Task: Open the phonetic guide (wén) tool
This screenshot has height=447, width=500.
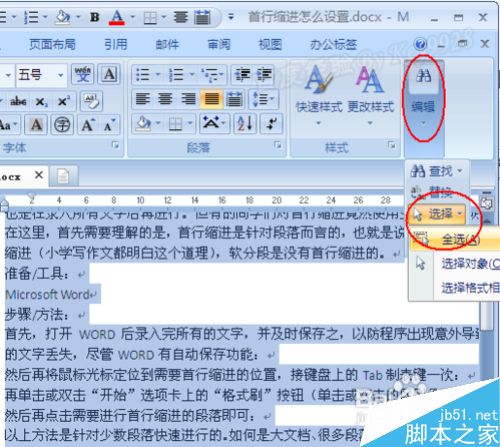Action: pyautogui.click(x=82, y=75)
